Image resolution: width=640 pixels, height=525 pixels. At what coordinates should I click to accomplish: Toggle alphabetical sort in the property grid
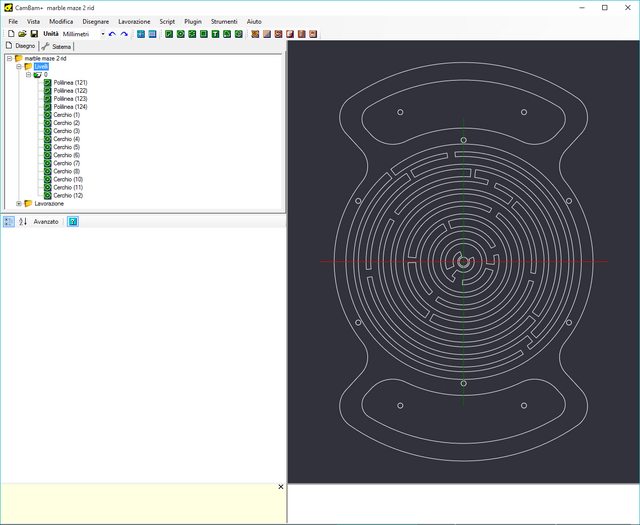pyautogui.click(x=23, y=221)
